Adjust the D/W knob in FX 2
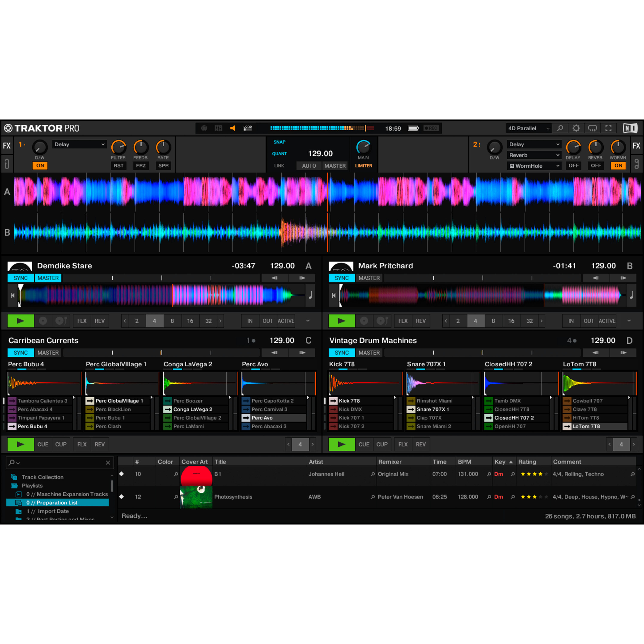 pyautogui.click(x=494, y=147)
